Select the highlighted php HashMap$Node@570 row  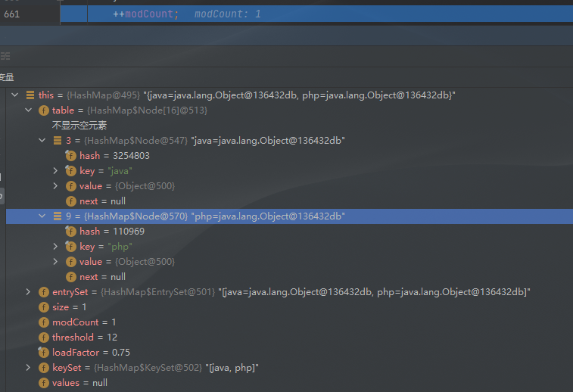click(289, 216)
